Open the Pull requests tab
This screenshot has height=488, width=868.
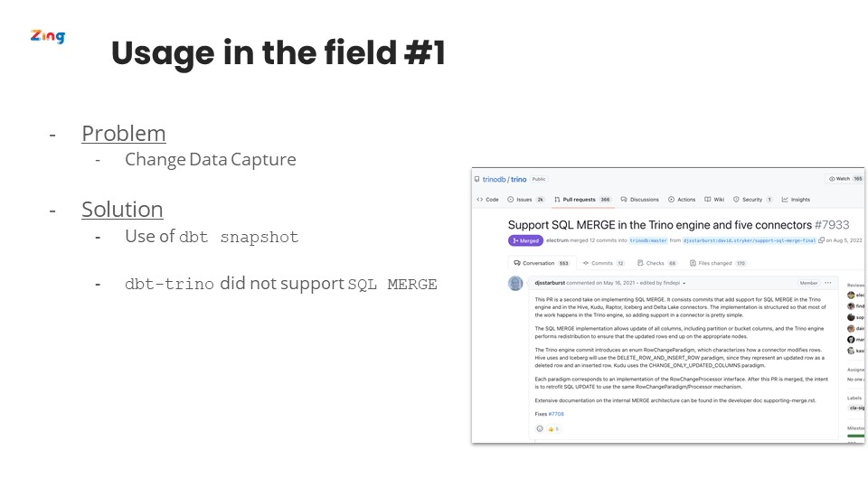583,200
